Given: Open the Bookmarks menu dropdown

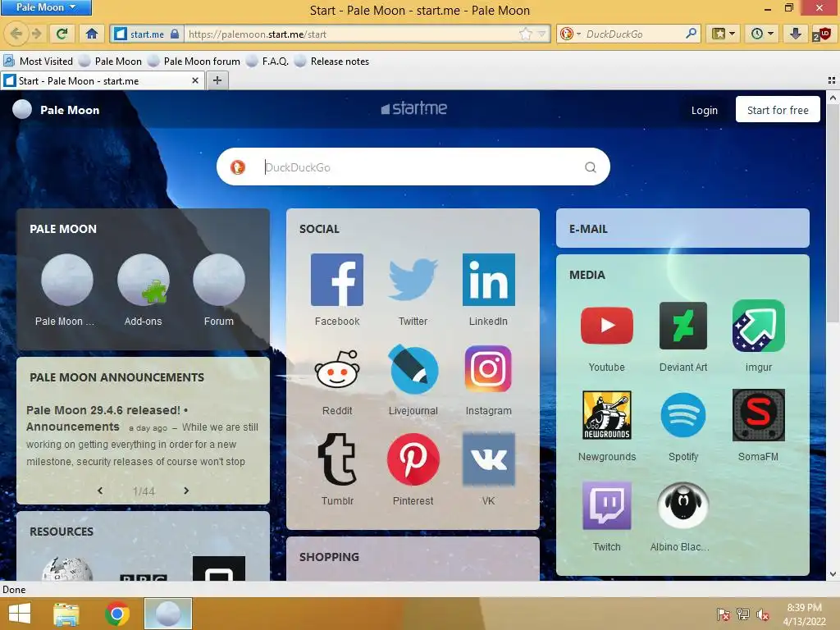Looking at the screenshot, I should point(723,34).
